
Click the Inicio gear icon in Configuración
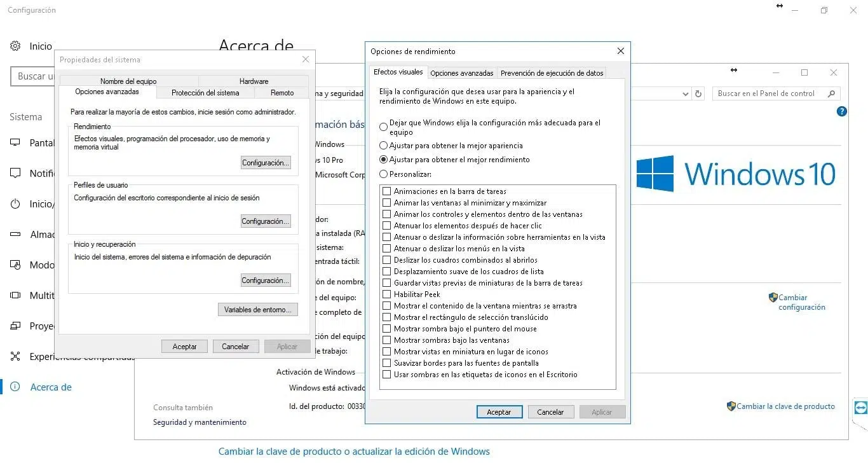15,46
